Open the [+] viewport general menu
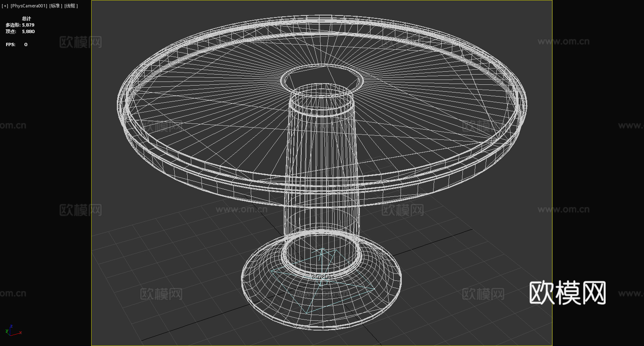 (x=5, y=6)
